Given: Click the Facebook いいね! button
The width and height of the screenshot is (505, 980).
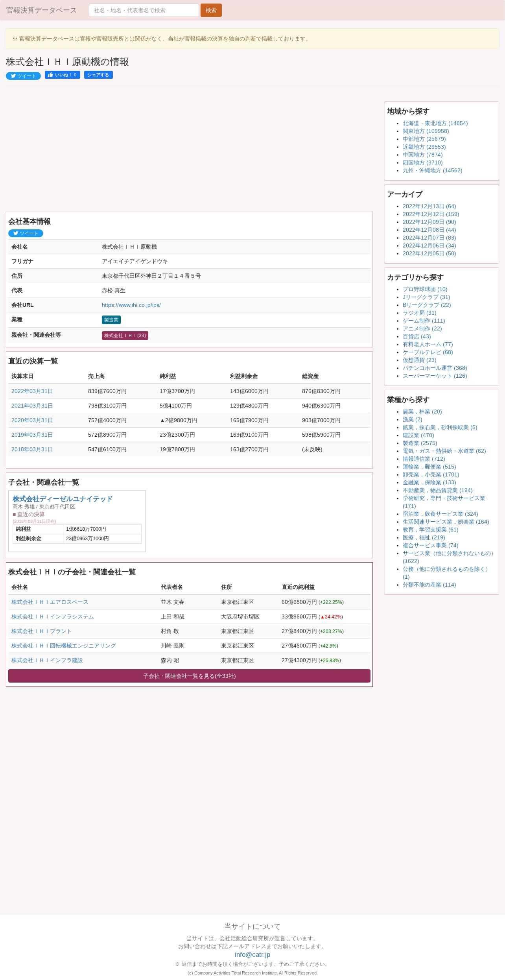Looking at the screenshot, I should click(63, 75).
